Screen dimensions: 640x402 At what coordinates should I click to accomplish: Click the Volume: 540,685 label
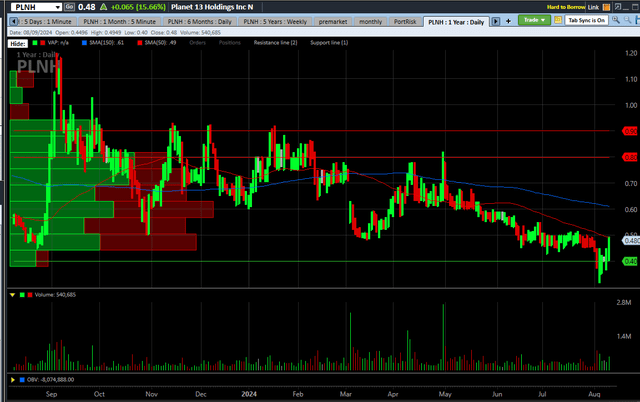point(55,295)
